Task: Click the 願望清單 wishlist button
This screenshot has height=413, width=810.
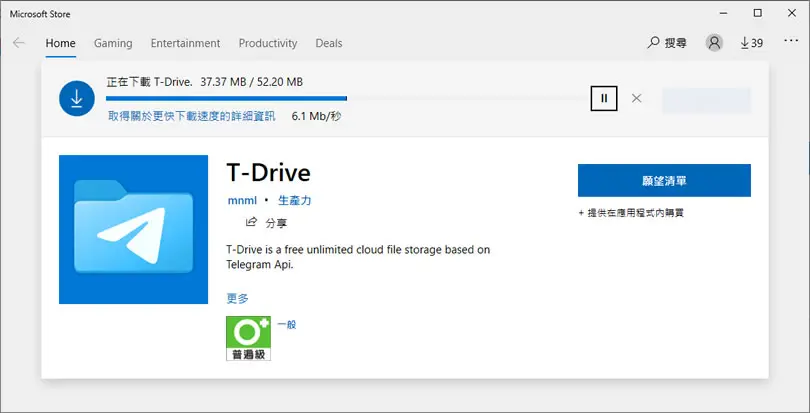Action: point(664,180)
